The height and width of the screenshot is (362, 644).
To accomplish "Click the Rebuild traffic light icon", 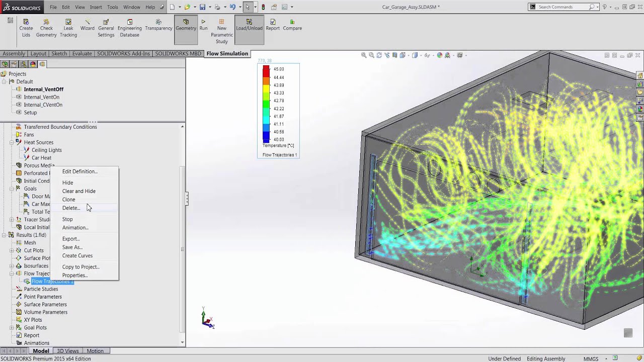I will tap(263, 7).
